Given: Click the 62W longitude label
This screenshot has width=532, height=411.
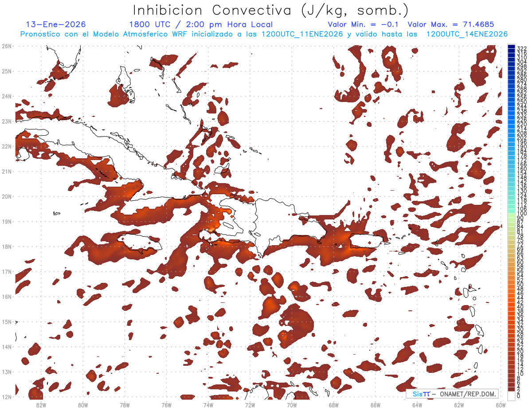Looking at the screenshot, I should click(459, 404).
